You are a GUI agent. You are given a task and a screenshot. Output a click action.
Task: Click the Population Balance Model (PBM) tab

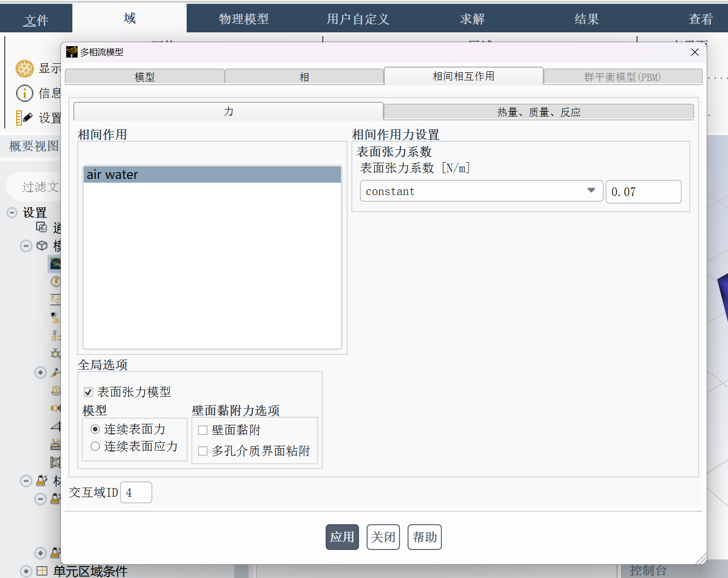pyautogui.click(x=623, y=77)
